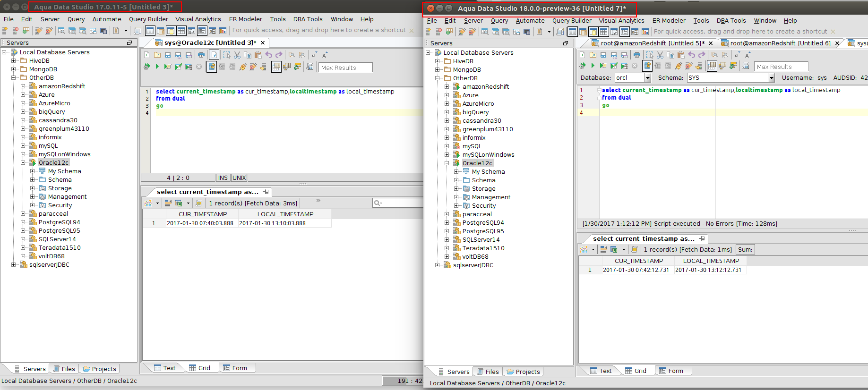868x390 pixels.
Task: Open DBA Tools menu in 17.0 window
Action: (x=308, y=19)
